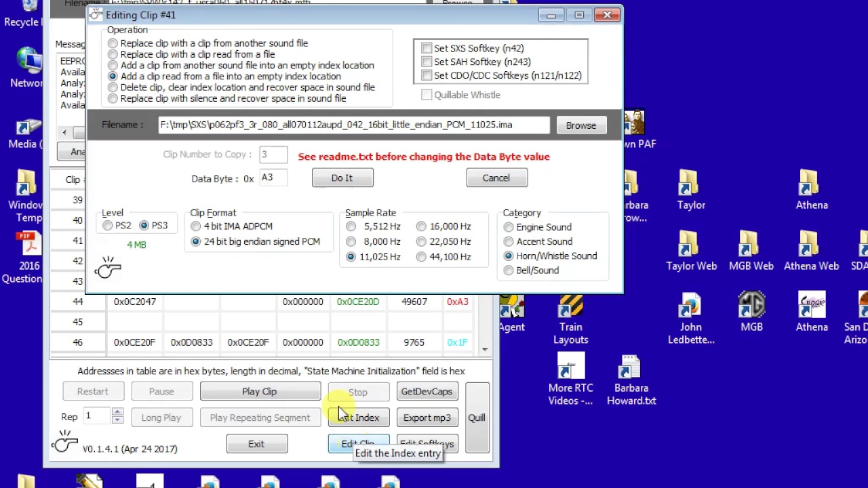Select Delete clip, clear index location option
This screenshot has height=488, width=868.
[113, 87]
